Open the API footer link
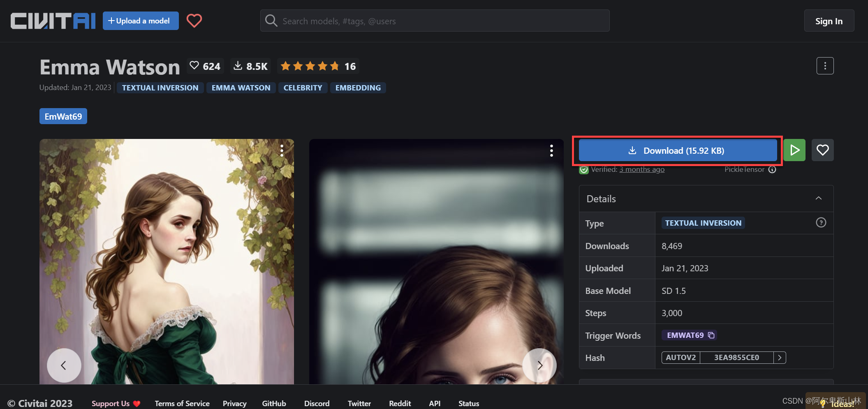868x409 pixels. tap(435, 404)
